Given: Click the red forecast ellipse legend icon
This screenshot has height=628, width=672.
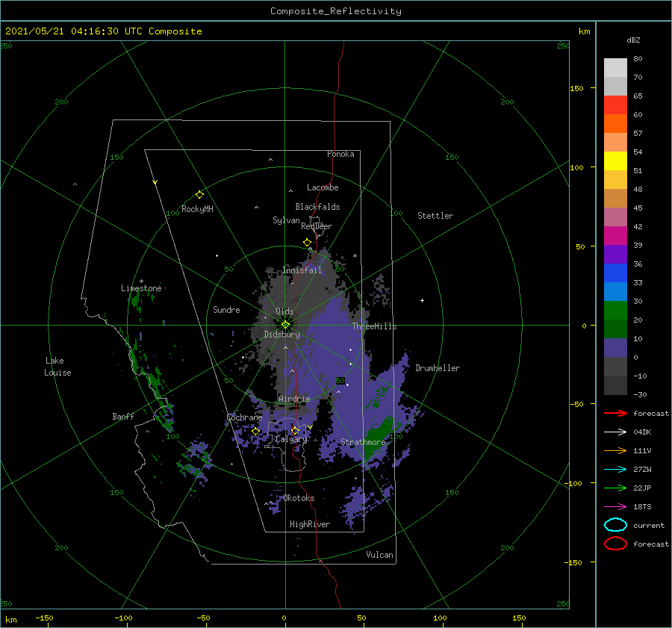Looking at the screenshot, I should pos(615,544).
